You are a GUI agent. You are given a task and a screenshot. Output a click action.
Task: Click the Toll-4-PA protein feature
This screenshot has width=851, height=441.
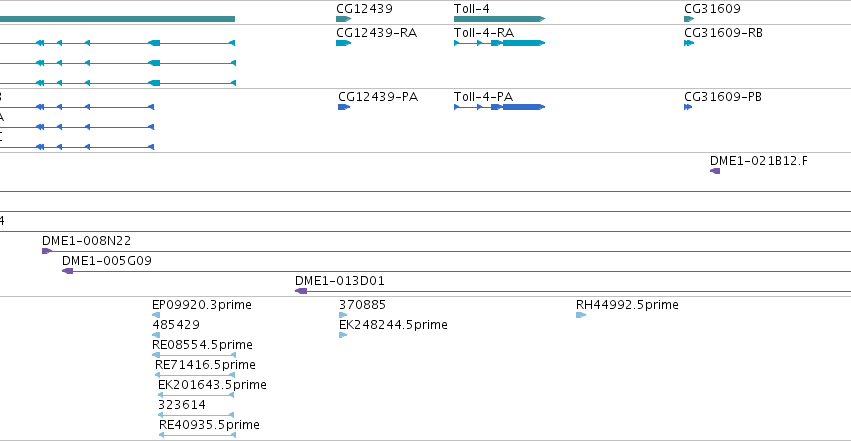[x=499, y=107]
